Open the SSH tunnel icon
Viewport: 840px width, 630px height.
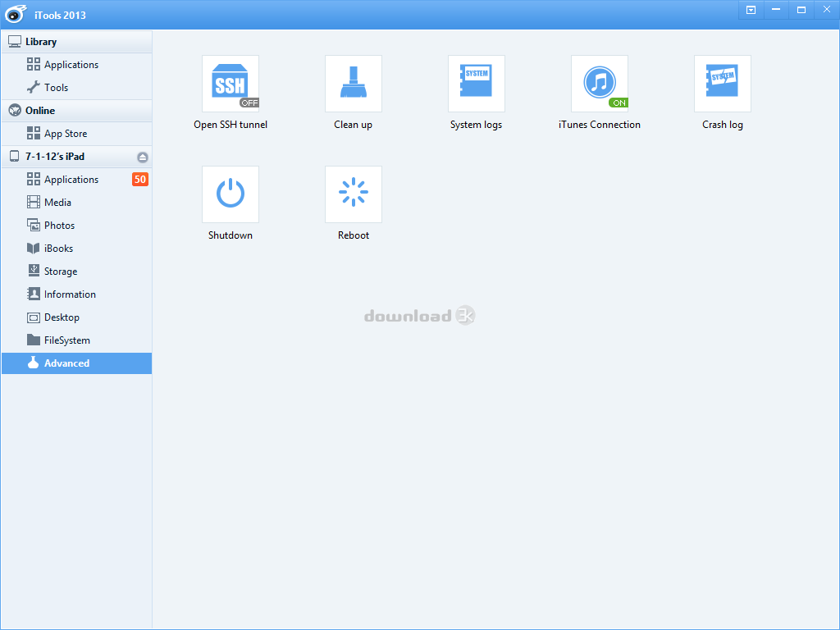click(x=230, y=83)
